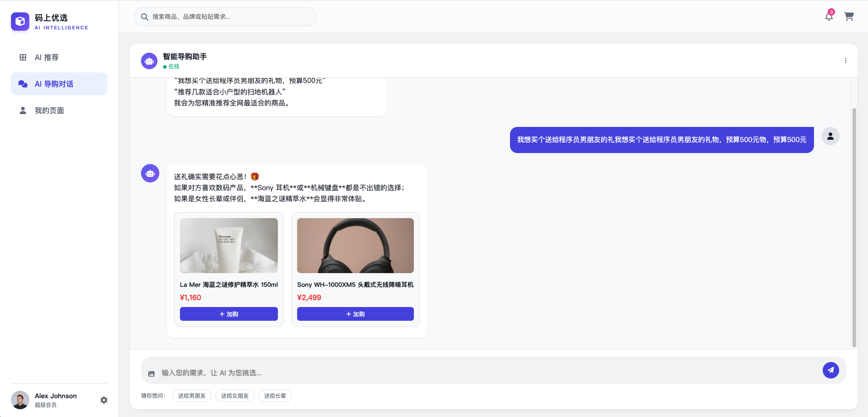Choose the 送给男朋友 suggestion chip

click(x=192, y=396)
